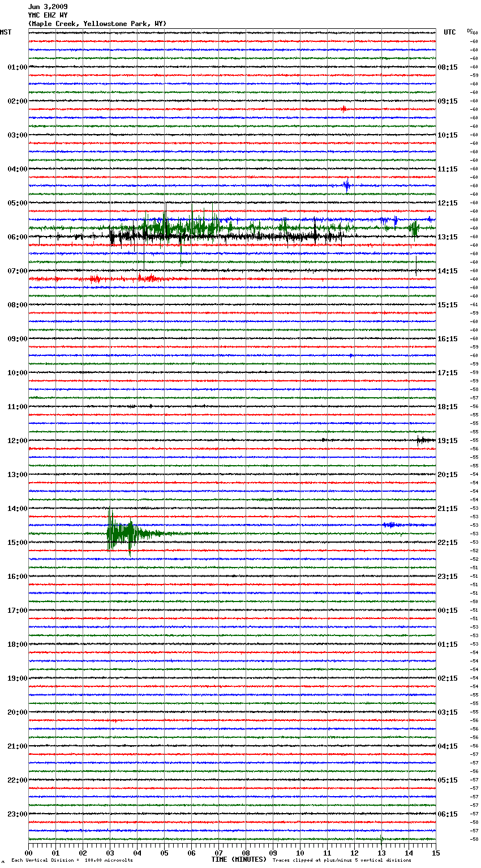Select the '02:00' MST row label
This screenshot has width=481, height=868.
[18, 101]
